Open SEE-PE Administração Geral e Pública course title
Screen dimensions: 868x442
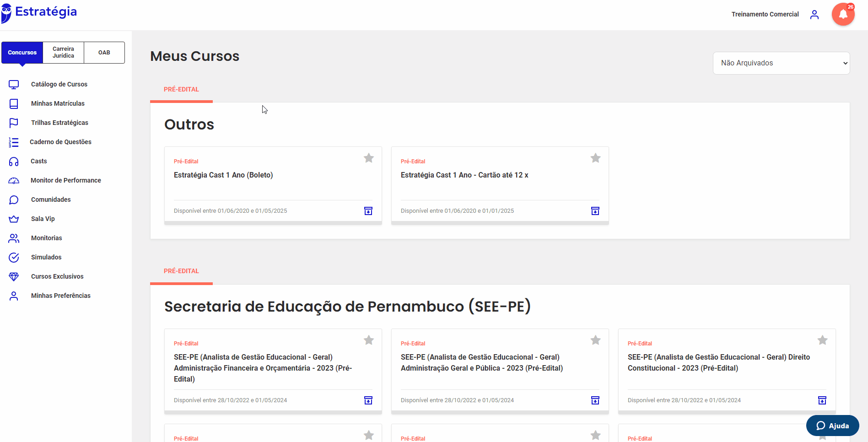tap(482, 363)
